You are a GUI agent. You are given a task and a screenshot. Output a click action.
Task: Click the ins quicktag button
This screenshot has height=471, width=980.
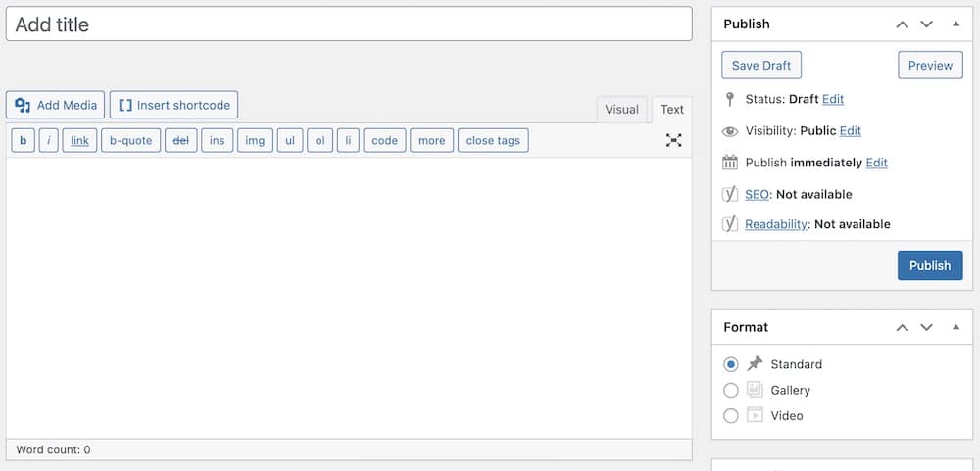pos(217,141)
